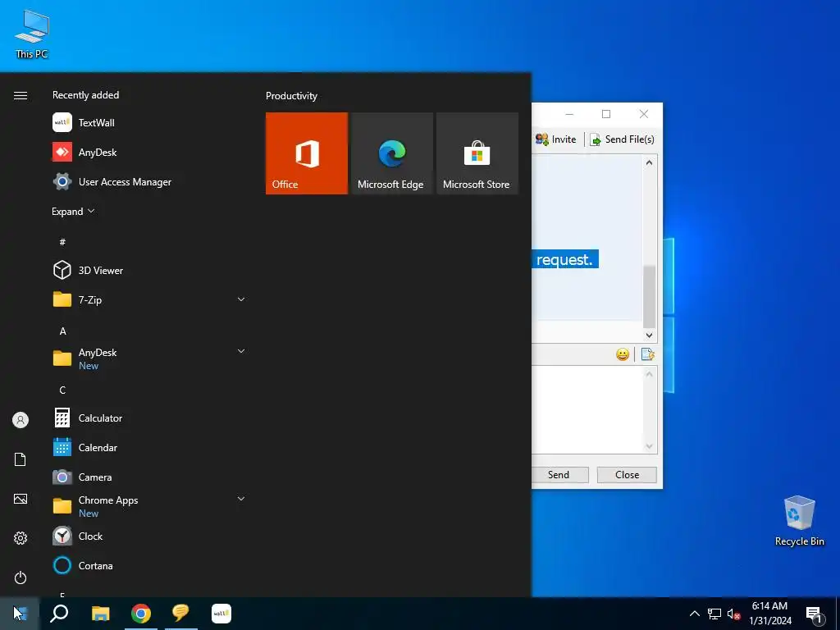Image resolution: width=840 pixels, height=630 pixels.
Task: Open the emoji picker in chat window
Action: (622, 354)
